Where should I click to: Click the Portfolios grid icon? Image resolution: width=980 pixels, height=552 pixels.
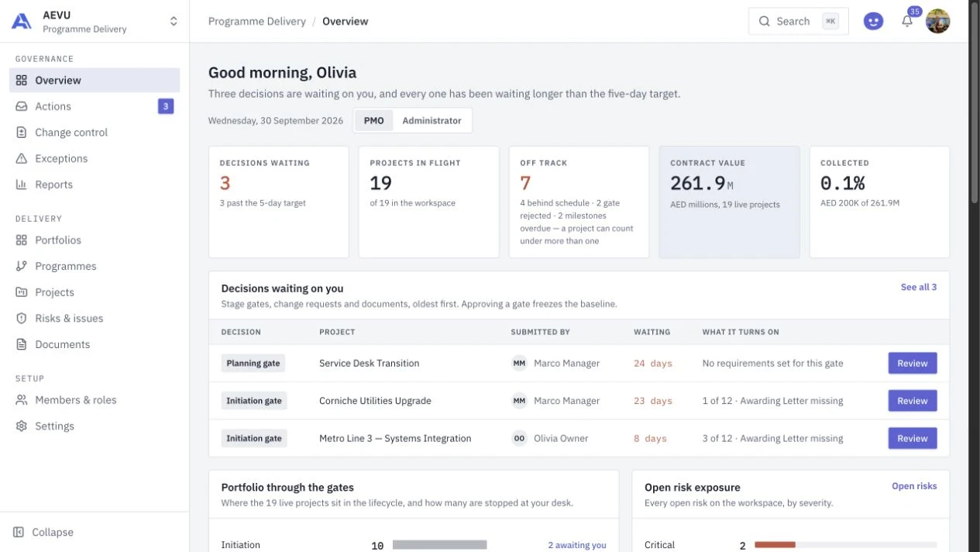point(21,240)
